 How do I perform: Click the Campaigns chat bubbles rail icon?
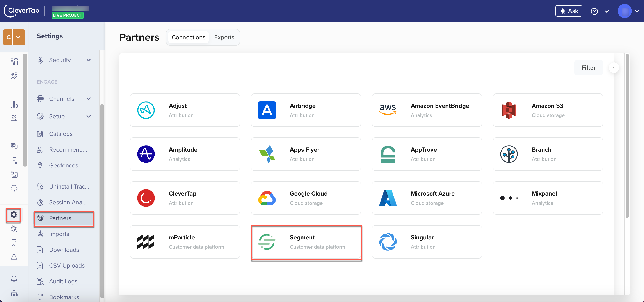point(14,146)
